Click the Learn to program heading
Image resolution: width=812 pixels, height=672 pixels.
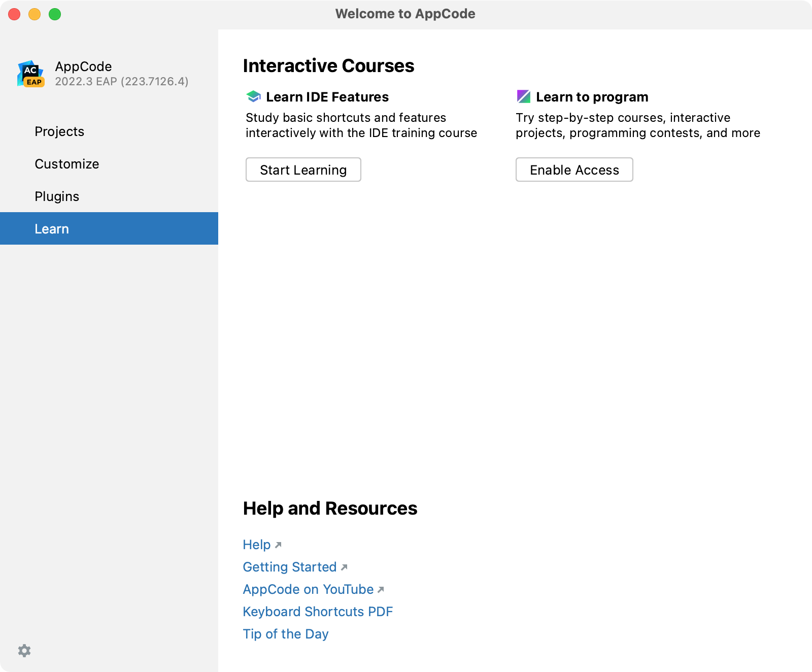(x=592, y=97)
